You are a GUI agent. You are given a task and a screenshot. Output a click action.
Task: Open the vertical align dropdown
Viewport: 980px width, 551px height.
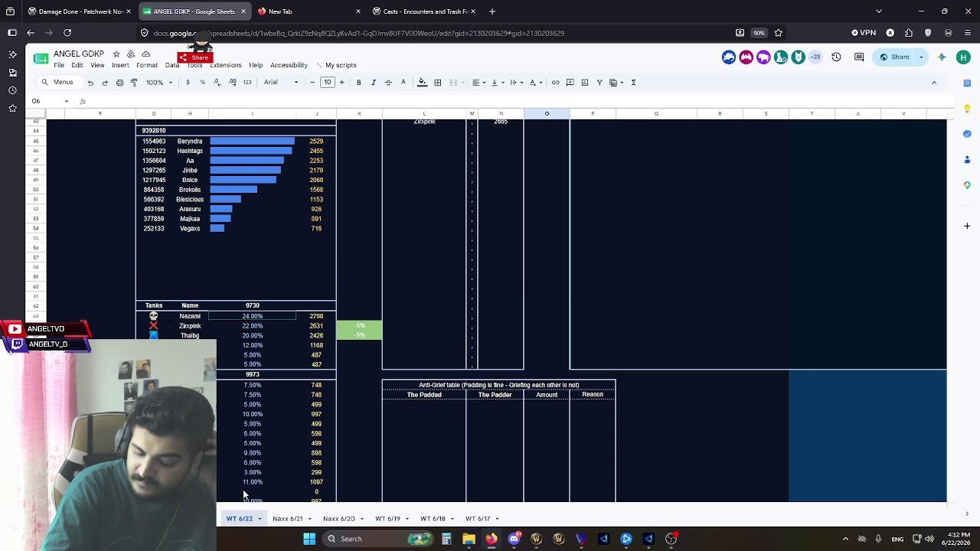click(x=496, y=83)
